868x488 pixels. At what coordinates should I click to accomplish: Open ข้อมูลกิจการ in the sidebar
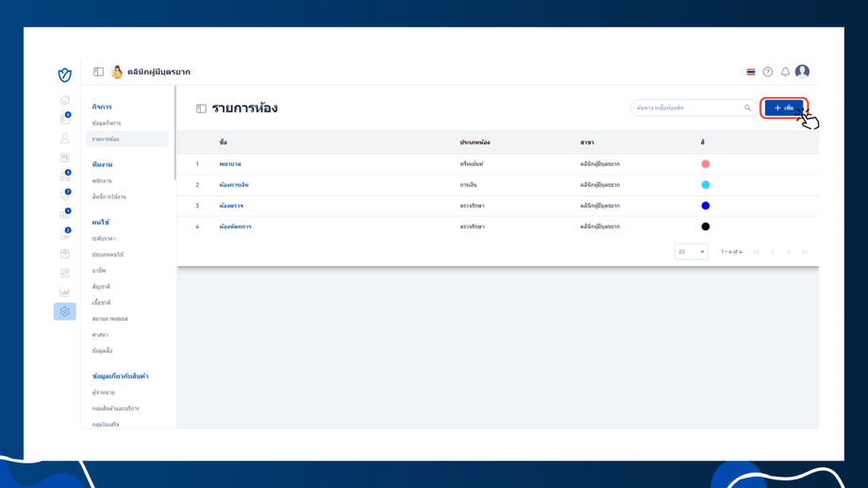(x=107, y=123)
